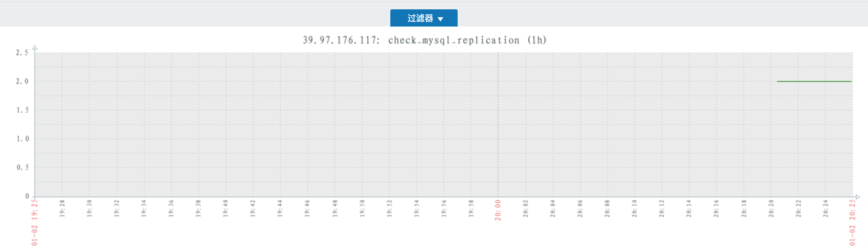Click the 19:28 time axis label

[62, 208]
